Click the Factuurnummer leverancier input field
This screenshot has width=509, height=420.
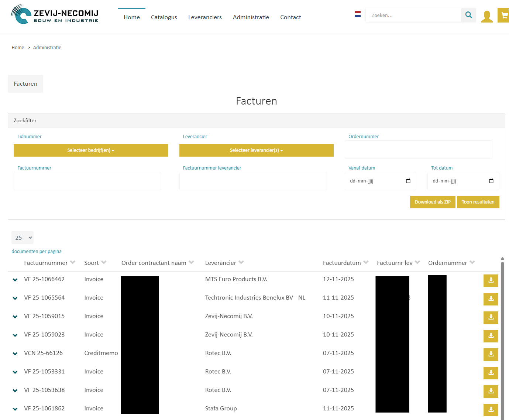(x=253, y=181)
